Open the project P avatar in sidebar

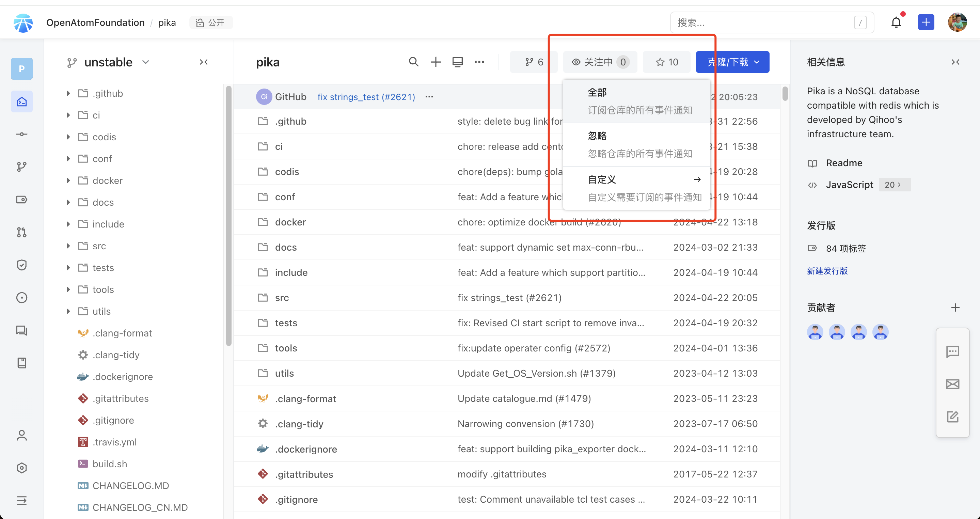[x=22, y=68]
